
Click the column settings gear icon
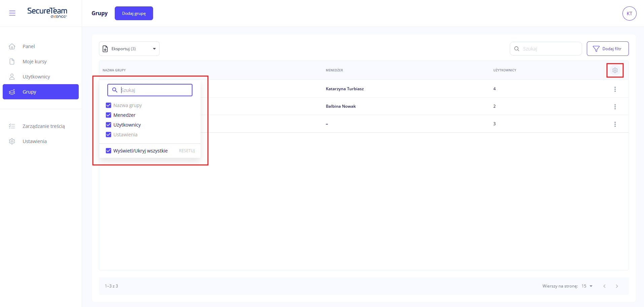(615, 70)
